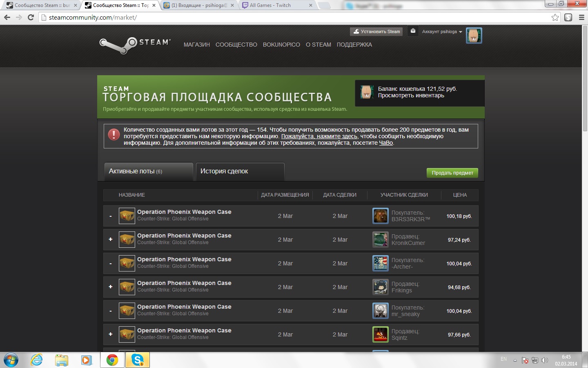Open Operation Phoenix Weapon Case priced 100,18 руб.
Image resolution: width=588 pixels, height=368 pixels.
184,212
